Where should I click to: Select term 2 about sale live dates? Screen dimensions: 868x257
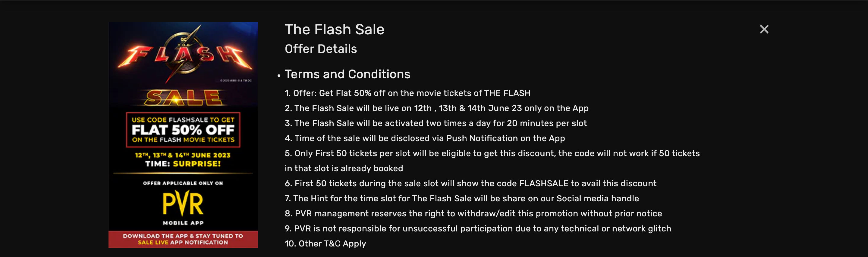coord(436,108)
